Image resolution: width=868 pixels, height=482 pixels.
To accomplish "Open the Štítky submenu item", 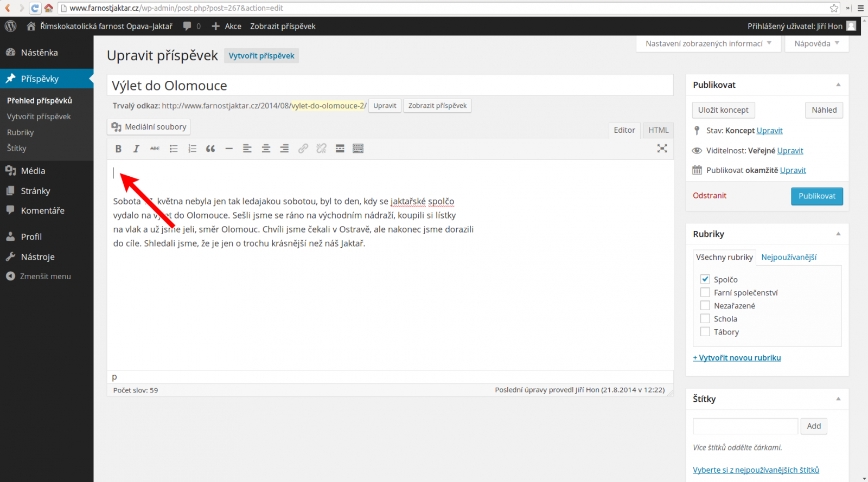I will (x=17, y=148).
